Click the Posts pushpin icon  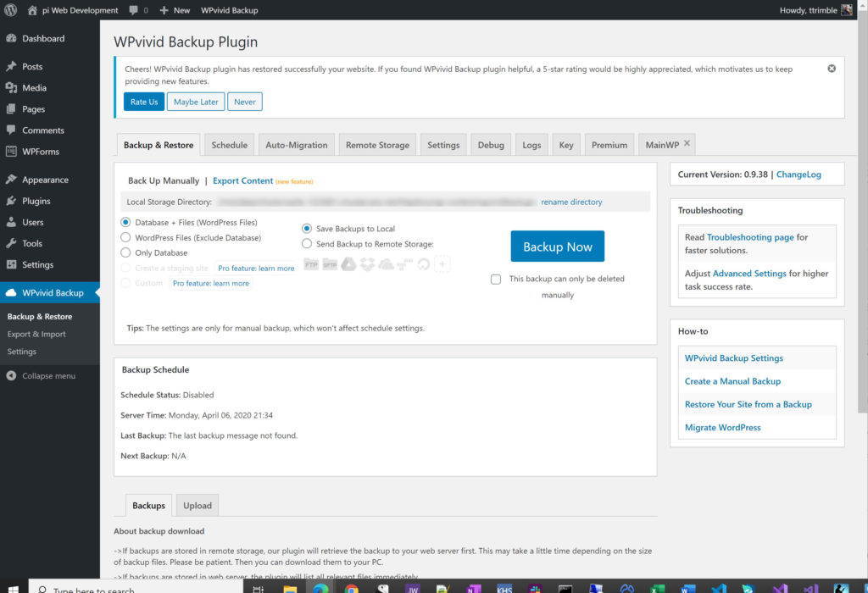(11, 66)
